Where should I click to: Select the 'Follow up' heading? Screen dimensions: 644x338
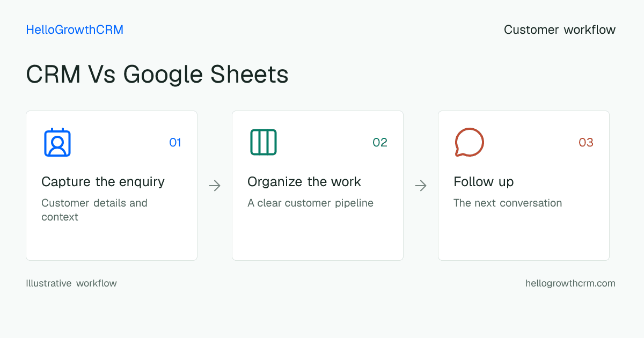coord(484,182)
